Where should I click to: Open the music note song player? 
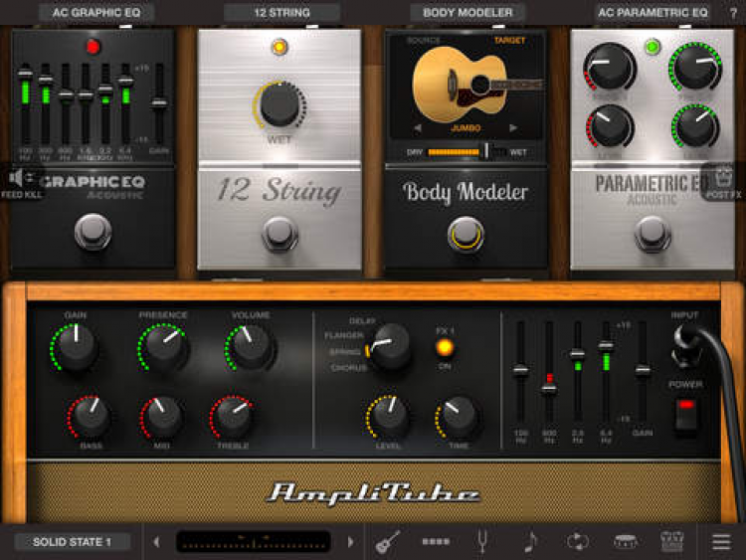point(530,542)
